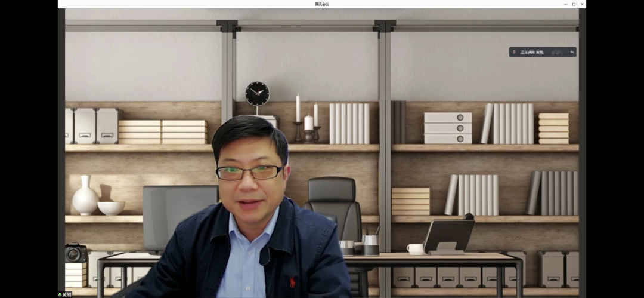This screenshot has width=644, height=298.
Task: Maximize the 腾讯会议 meeting window
Action: pos(574,4)
